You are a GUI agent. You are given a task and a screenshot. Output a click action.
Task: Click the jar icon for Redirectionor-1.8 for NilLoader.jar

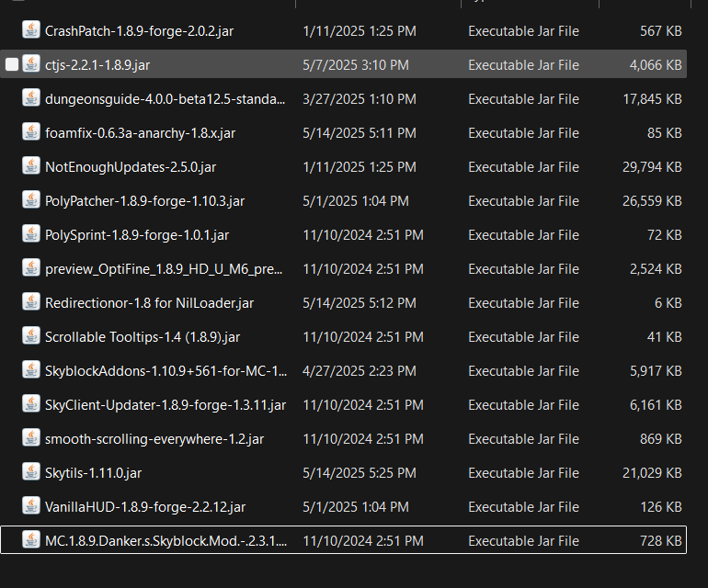tap(31, 302)
